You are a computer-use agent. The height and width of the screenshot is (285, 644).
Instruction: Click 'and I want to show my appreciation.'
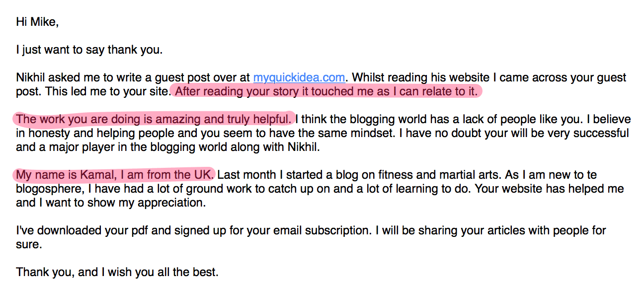[111, 203]
